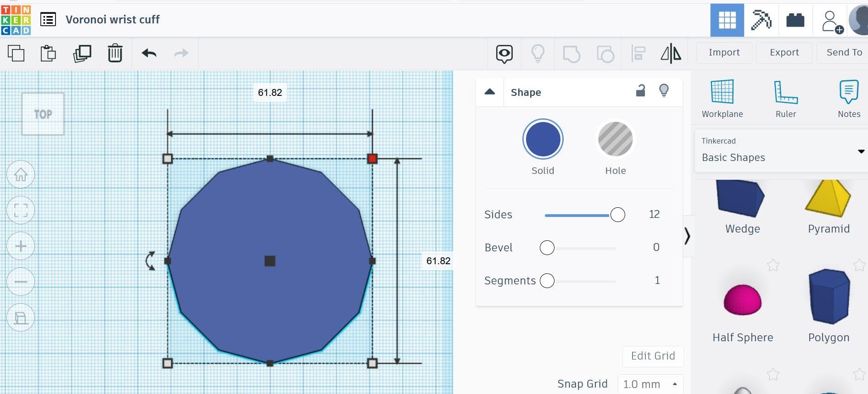Click the Bevel value 0

pos(656,247)
